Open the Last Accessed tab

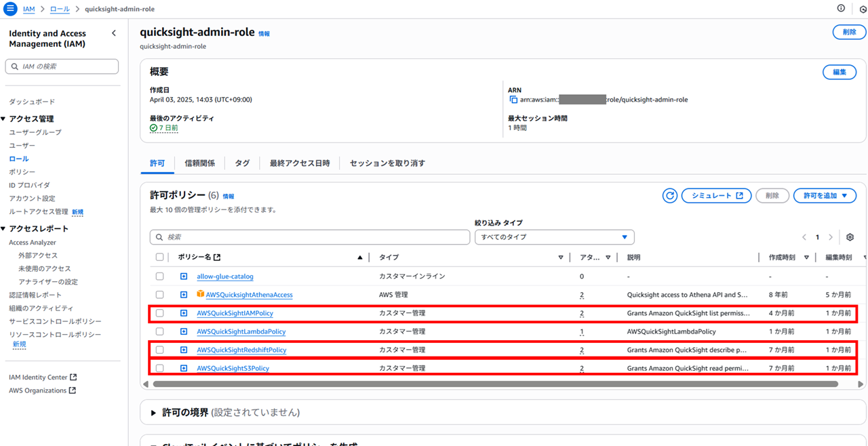300,163
